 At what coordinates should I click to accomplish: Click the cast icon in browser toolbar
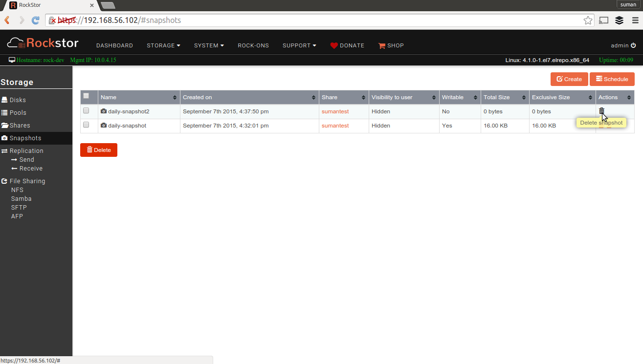(604, 20)
